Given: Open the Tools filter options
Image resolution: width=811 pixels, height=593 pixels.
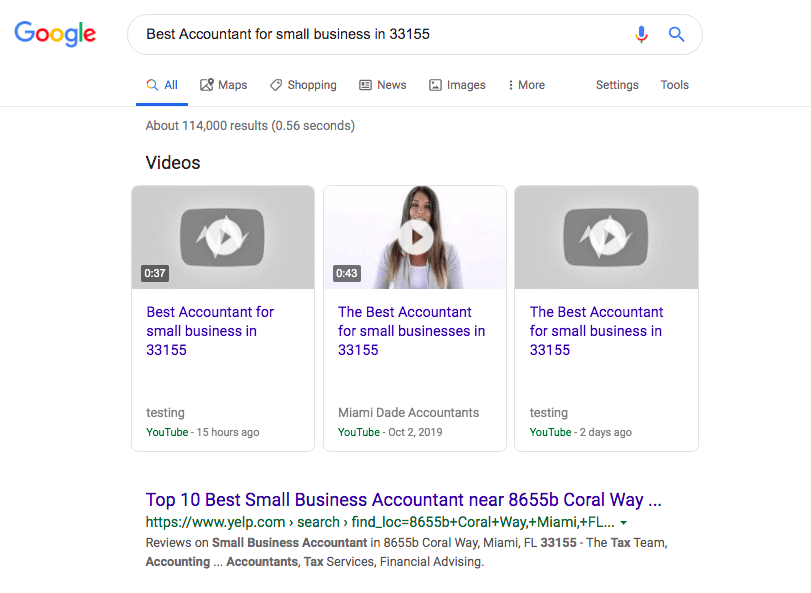Looking at the screenshot, I should click(674, 85).
